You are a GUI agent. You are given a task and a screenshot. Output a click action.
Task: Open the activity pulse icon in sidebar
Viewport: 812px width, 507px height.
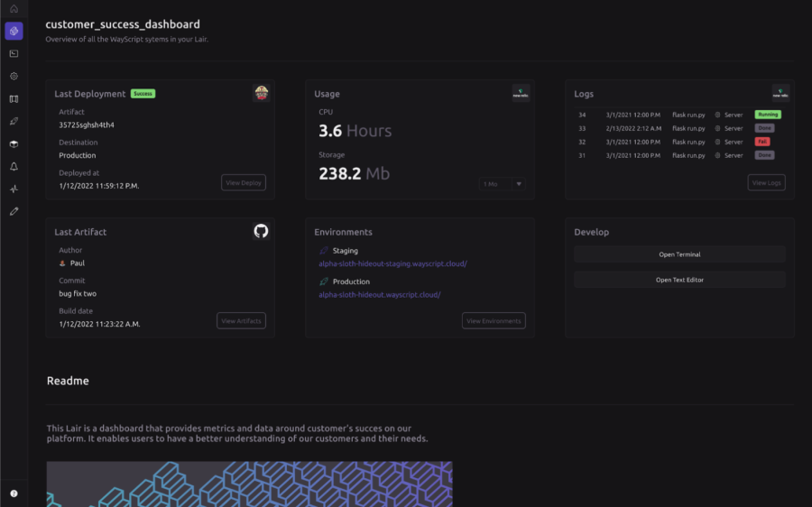[14, 189]
